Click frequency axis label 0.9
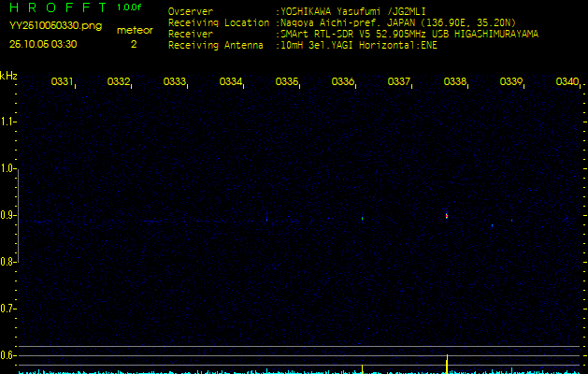 click(x=7, y=215)
